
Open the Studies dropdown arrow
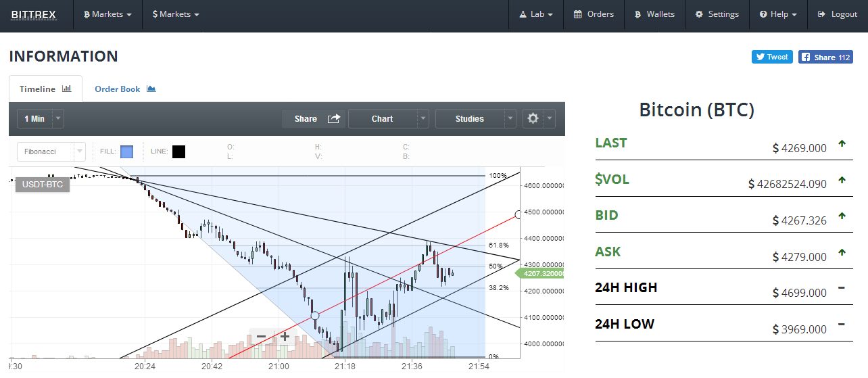[x=510, y=119]
